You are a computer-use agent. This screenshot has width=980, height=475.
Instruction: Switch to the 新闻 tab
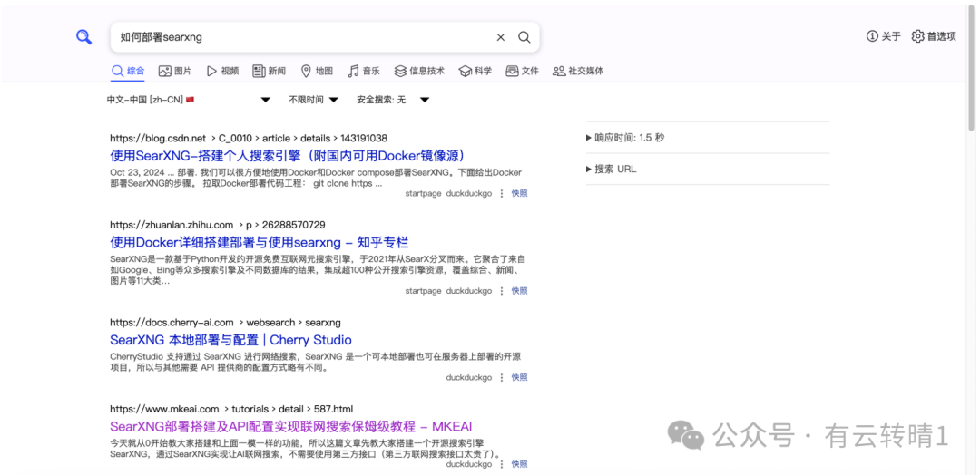[269, 71]
